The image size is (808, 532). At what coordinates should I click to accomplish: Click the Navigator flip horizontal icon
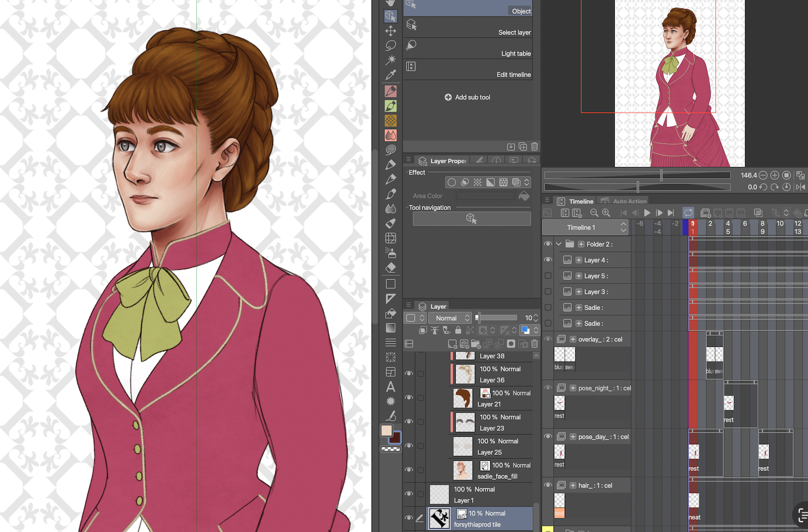[800, 187]
